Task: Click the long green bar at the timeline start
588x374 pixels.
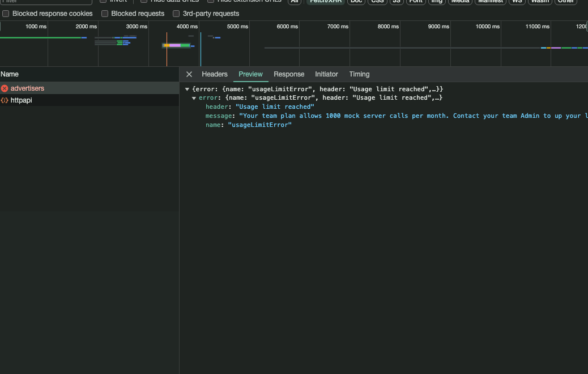Action: (40, 37)
